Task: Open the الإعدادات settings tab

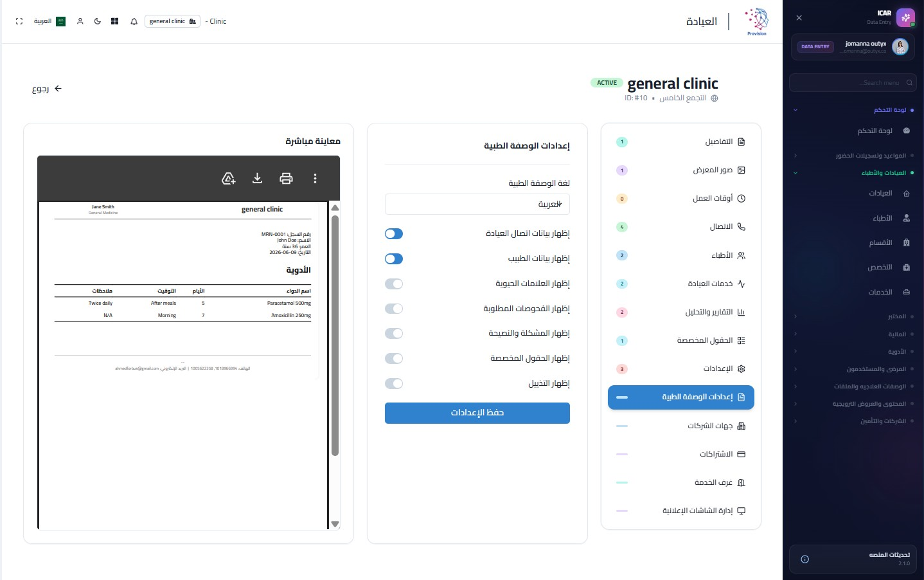Action: [x=681, y=369]
